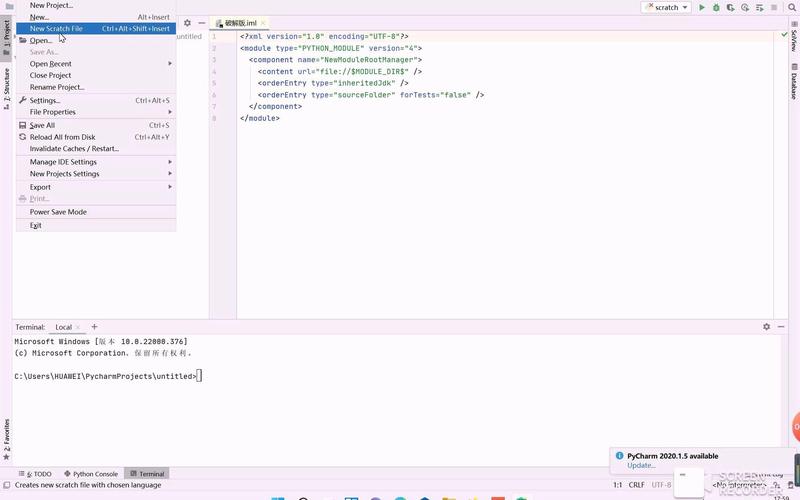Open the Favorites tool window sidebar tab
Screen dimensions: 800x500
(x=6, y=439)
